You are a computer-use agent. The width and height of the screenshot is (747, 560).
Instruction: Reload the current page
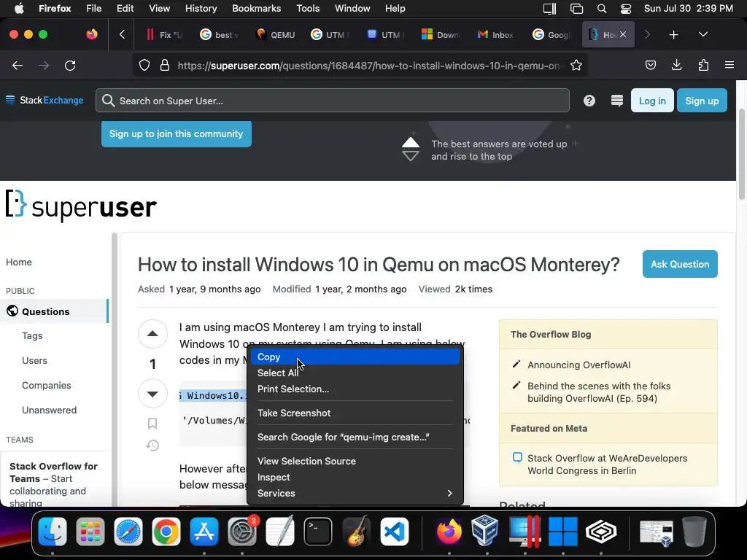[x=70, y=66]
